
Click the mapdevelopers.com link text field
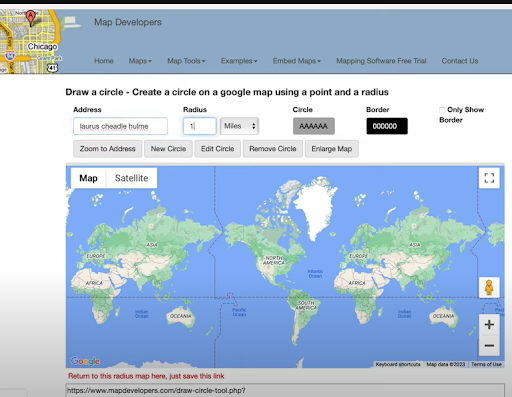(285, 390)
